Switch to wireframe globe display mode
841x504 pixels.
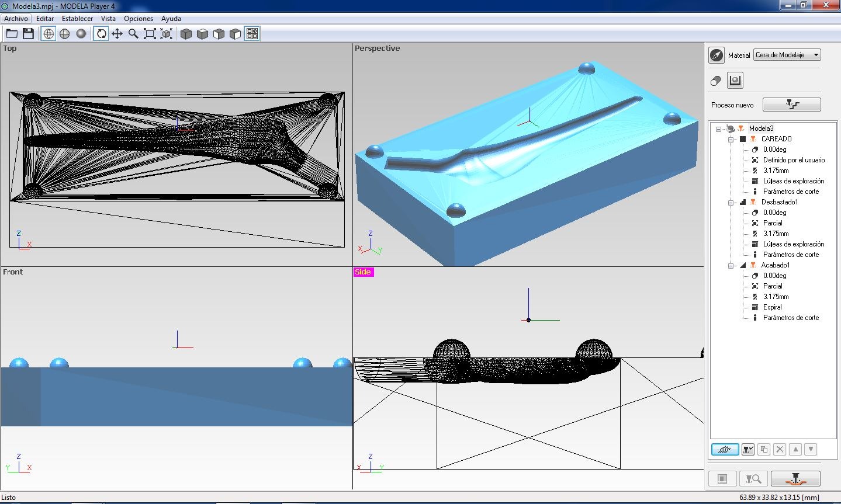pyautogui.click(x=49, y=34)
